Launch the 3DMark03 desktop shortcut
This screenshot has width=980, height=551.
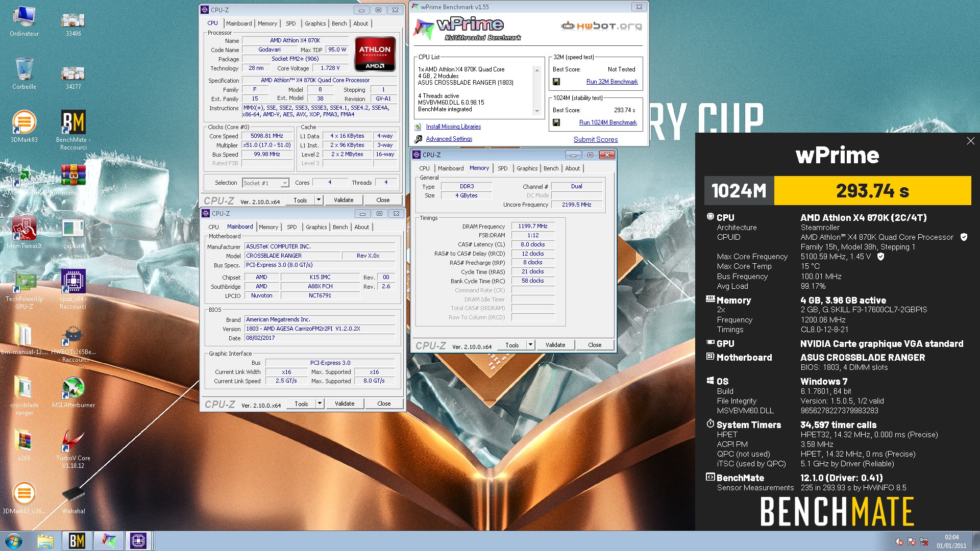[24, 127]
